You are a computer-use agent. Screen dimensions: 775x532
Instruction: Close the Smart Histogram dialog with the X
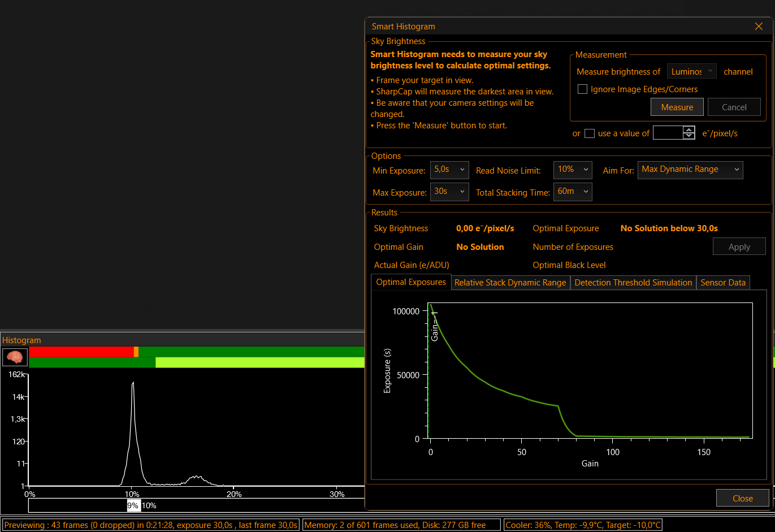tap(759, 27)
